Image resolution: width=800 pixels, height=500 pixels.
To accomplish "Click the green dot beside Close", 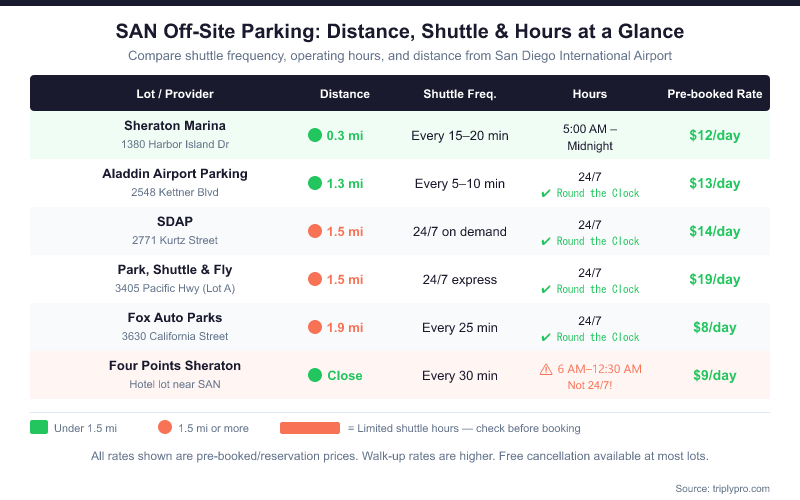I will [315, 375].
